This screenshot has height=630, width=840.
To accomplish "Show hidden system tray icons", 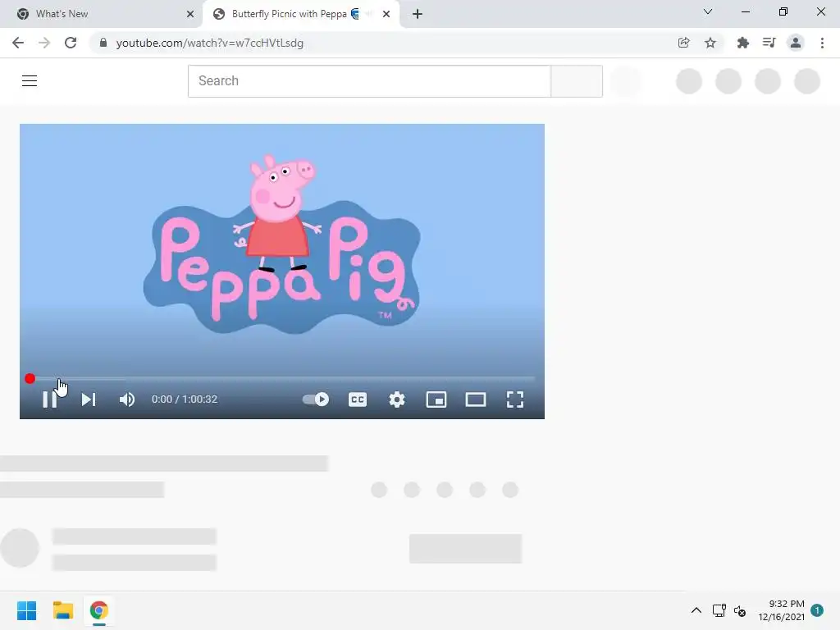I will [696, 610].
